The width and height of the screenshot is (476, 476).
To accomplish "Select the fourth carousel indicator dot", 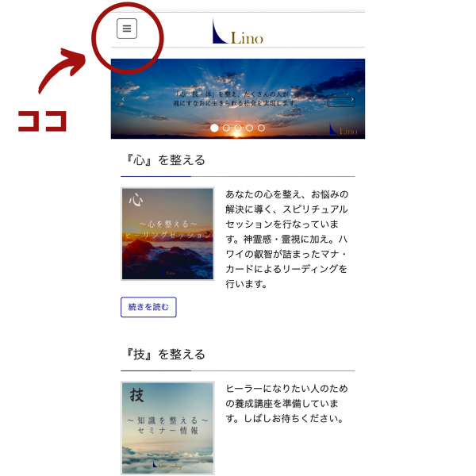I will 250,128.
